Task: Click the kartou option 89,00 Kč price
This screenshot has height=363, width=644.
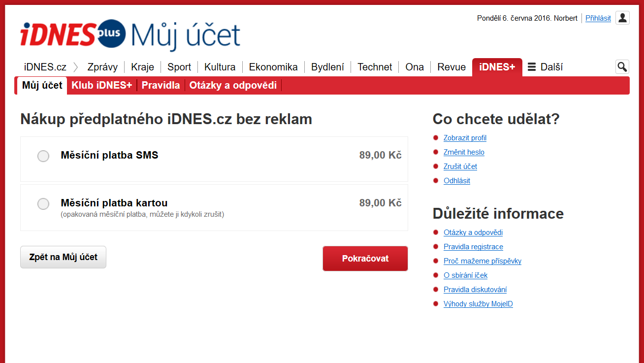Action: pos(381,203)
